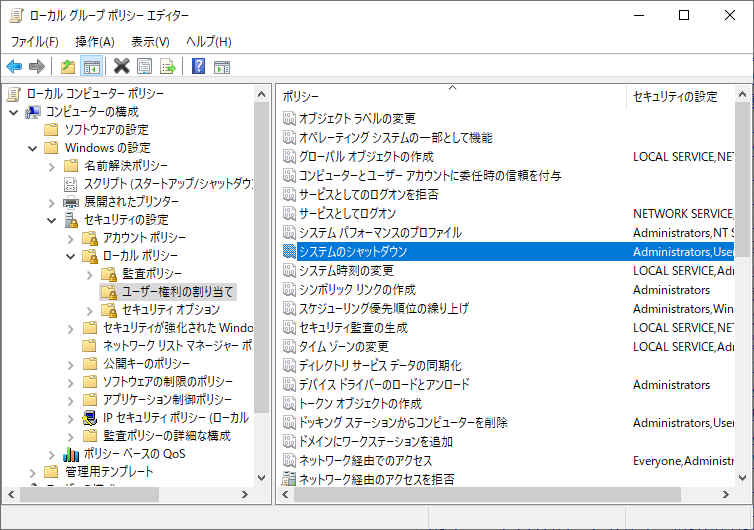Click the blue Help question mark icon
This screenshot has width=754, height=530.
pos(198,66)
